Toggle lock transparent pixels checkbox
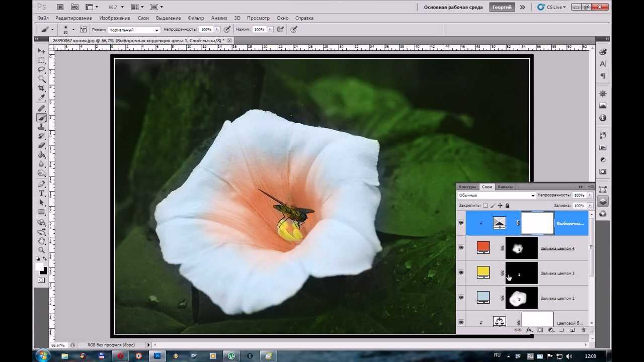The width and height of the screenshot is (644, 362). pyautogui.click(x=486, y=206)
